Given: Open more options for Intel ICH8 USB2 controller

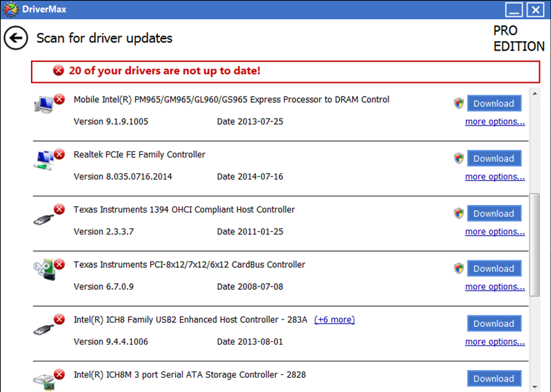Looking at the screenshot, I should click(495, 342).
